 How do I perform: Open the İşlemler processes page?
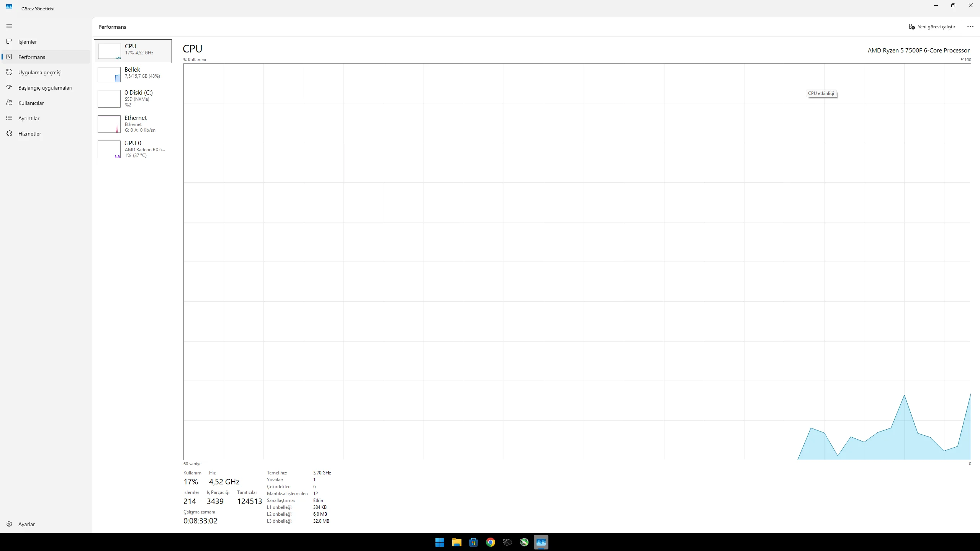27,42
